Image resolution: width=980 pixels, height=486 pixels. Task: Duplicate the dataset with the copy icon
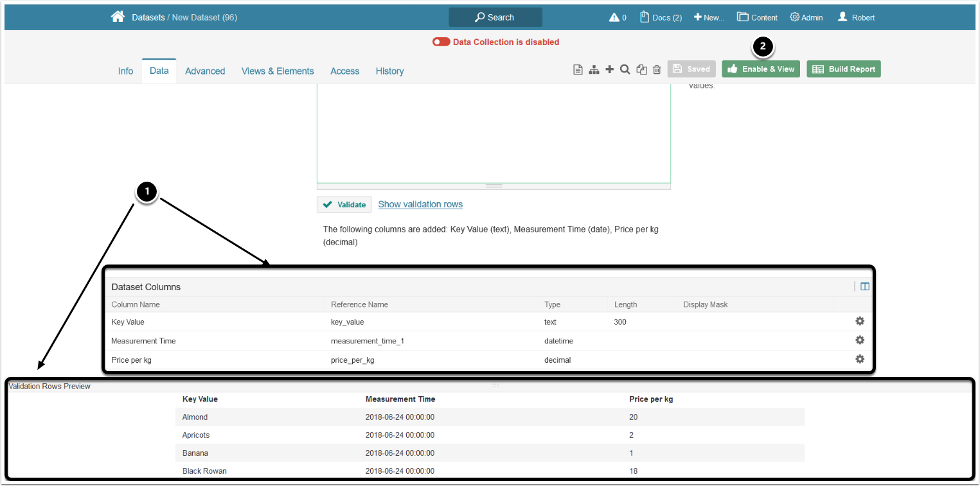tap(641, 69)
